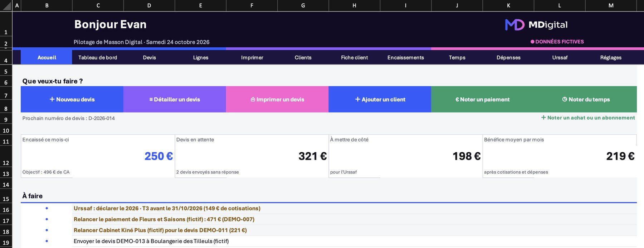This screenshot has height=248, width=644.
Task: Click the select-all corner triangle
Action: tap(6, 6)
